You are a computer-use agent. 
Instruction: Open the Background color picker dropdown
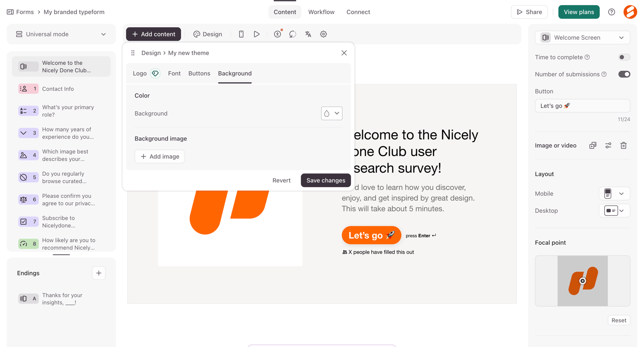331,113
